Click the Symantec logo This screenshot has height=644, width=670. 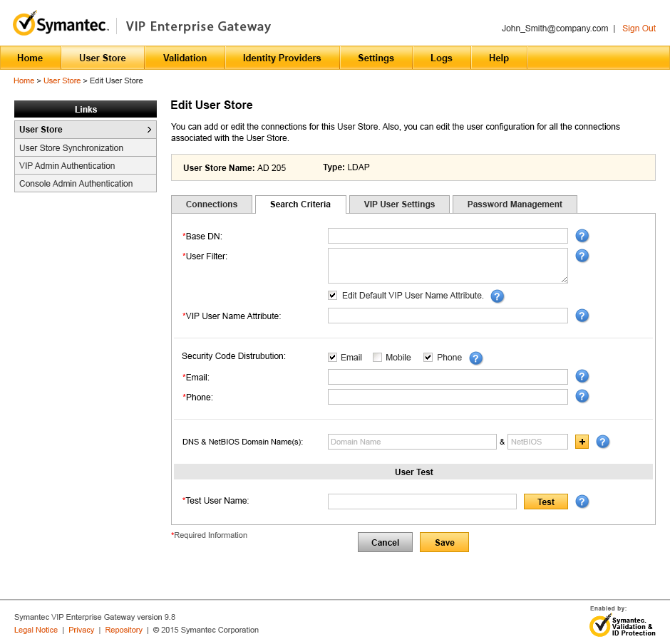61,24
